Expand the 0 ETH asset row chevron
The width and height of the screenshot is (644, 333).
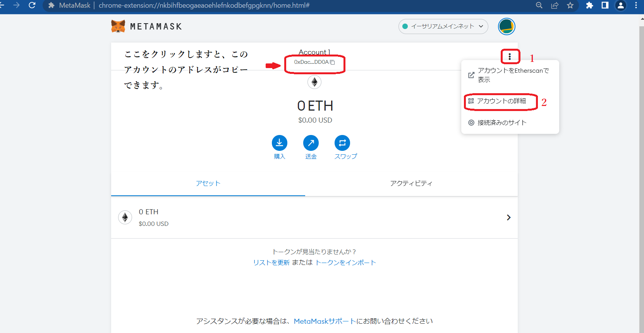pyautogui.click(x=508, y=217)
